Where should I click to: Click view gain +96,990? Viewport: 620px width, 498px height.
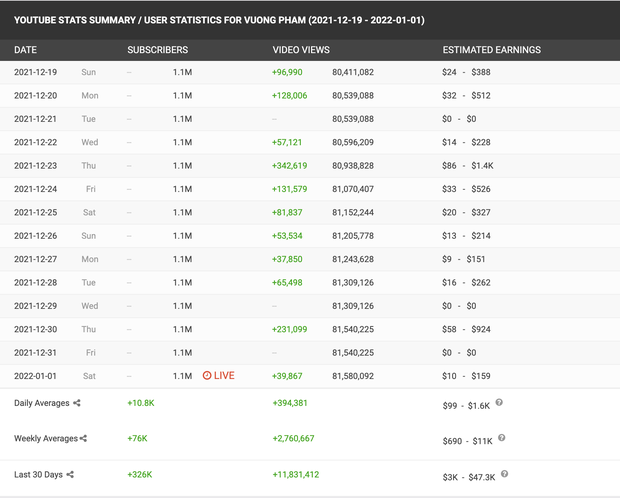(x=287, y=72)
